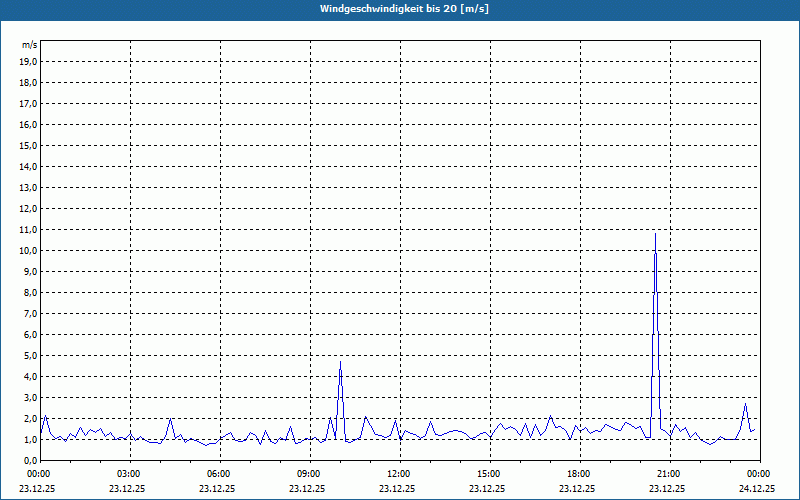Image resolution: width=800 pixels, height=500 pixels.
Task: Select the 09:00 time axis label
Action: tap(308, 474)
